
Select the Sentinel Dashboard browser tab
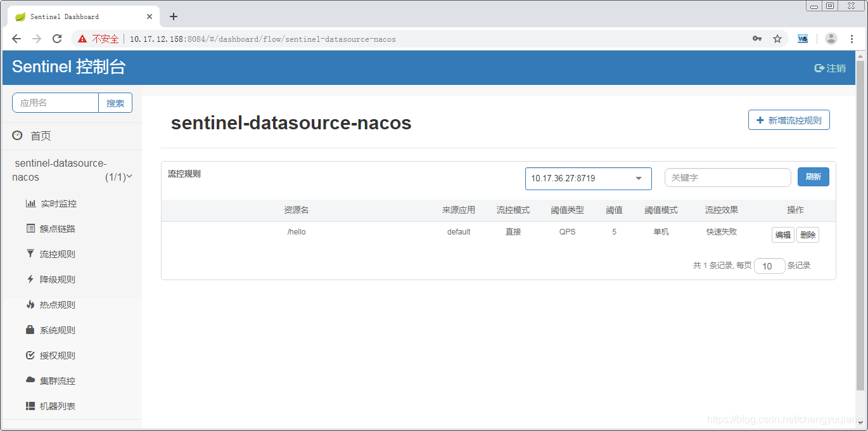point(82,16)
